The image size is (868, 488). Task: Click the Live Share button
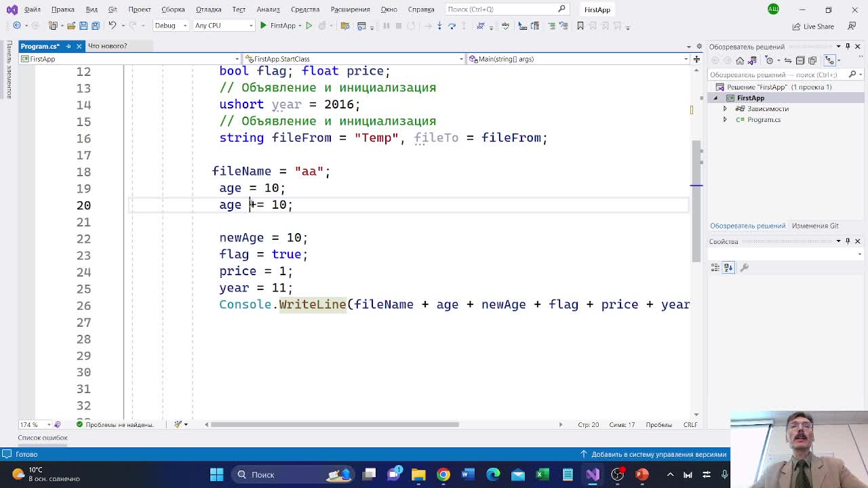813,26
